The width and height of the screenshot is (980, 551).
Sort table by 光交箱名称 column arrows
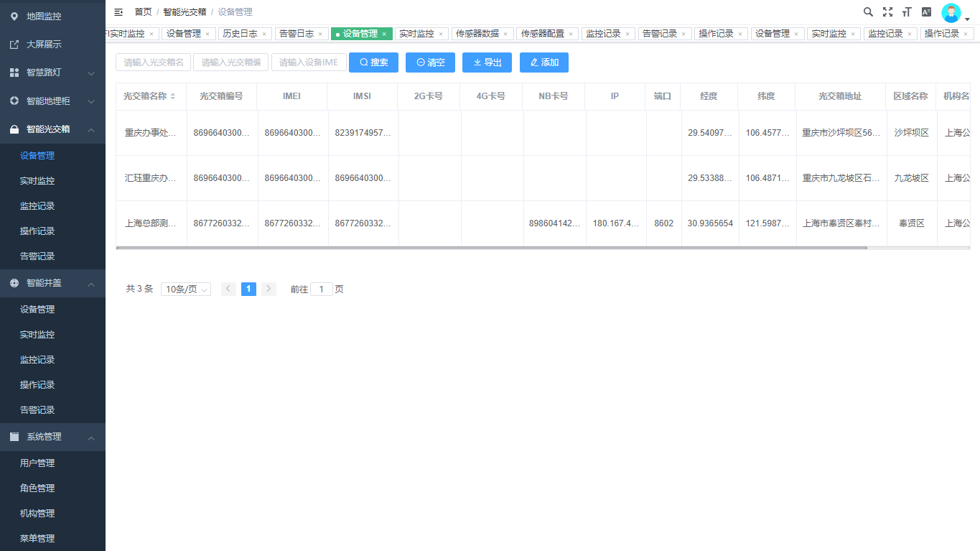pos(173,96)
